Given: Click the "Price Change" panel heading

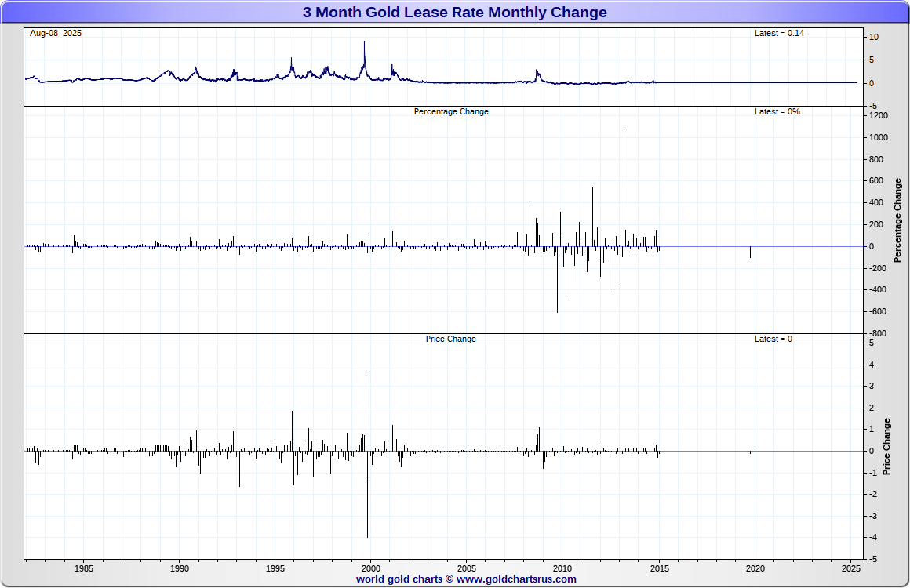Looking at the screenshot, I should point(451,339).
